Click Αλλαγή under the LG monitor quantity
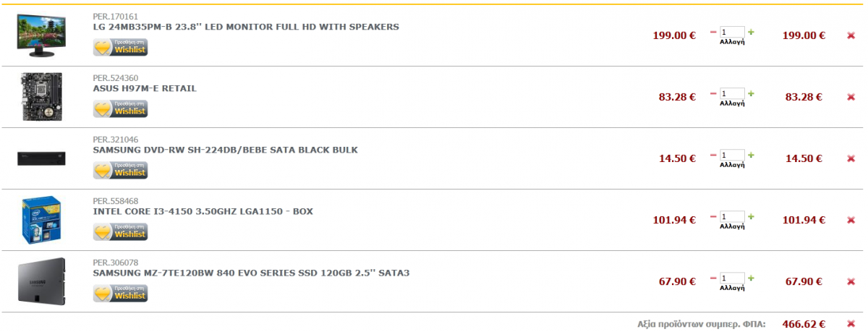Viewport: 868px width, 332px height. [732, 42]
